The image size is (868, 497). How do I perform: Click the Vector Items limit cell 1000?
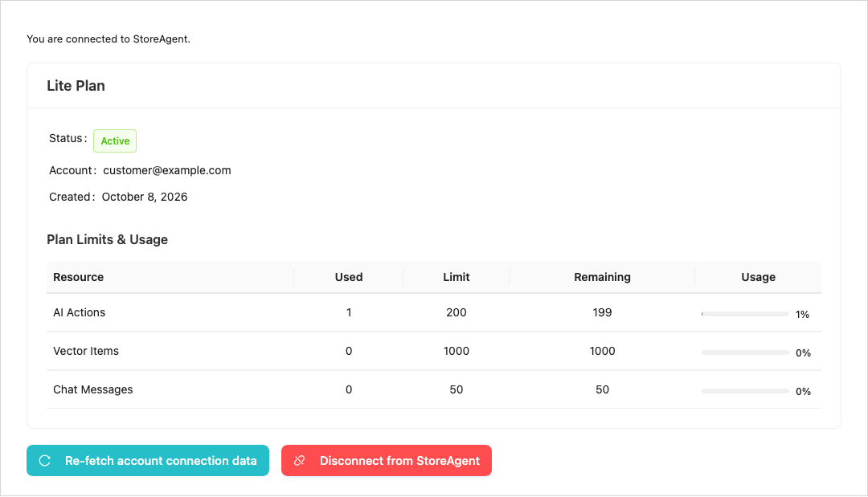pos(457,351)
